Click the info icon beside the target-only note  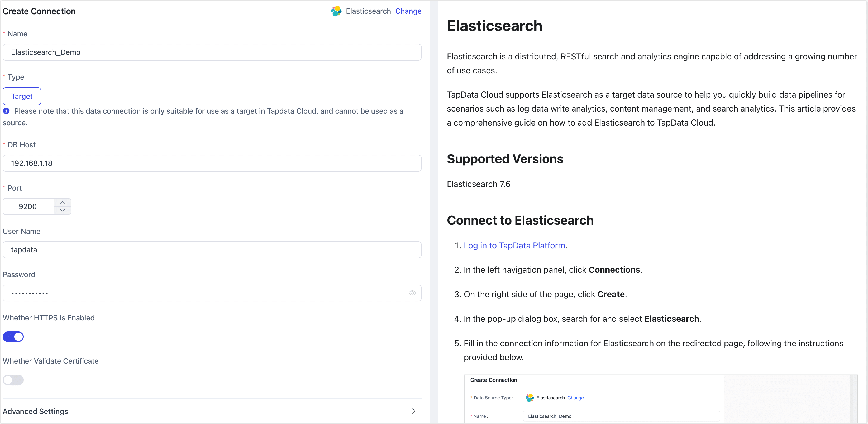click(6, 111)
